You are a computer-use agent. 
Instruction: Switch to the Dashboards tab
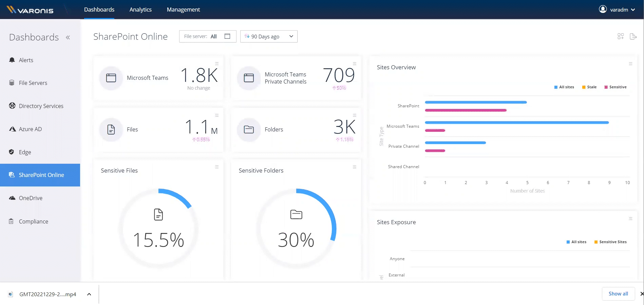coord(99,10)
